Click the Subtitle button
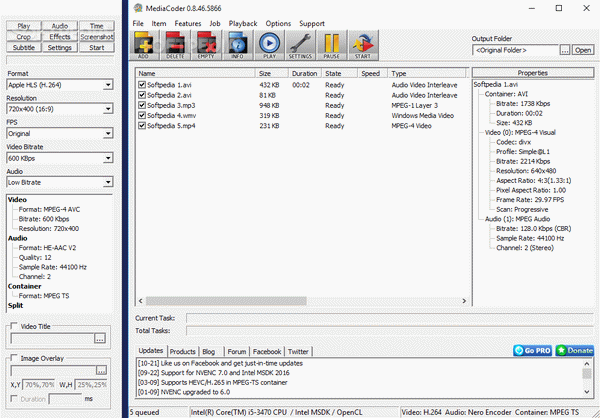Viewport: 600px width, 418px height. [x=24, y=47]
